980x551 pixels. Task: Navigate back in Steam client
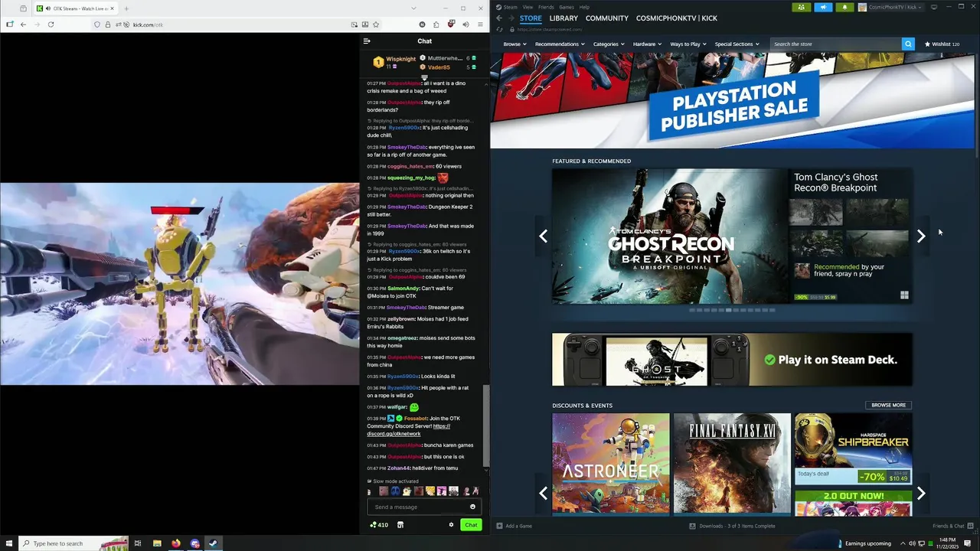499,18
